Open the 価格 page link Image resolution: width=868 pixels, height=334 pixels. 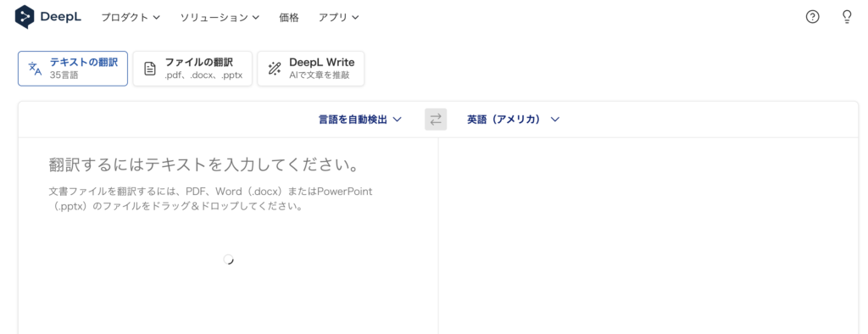point(289,17)
